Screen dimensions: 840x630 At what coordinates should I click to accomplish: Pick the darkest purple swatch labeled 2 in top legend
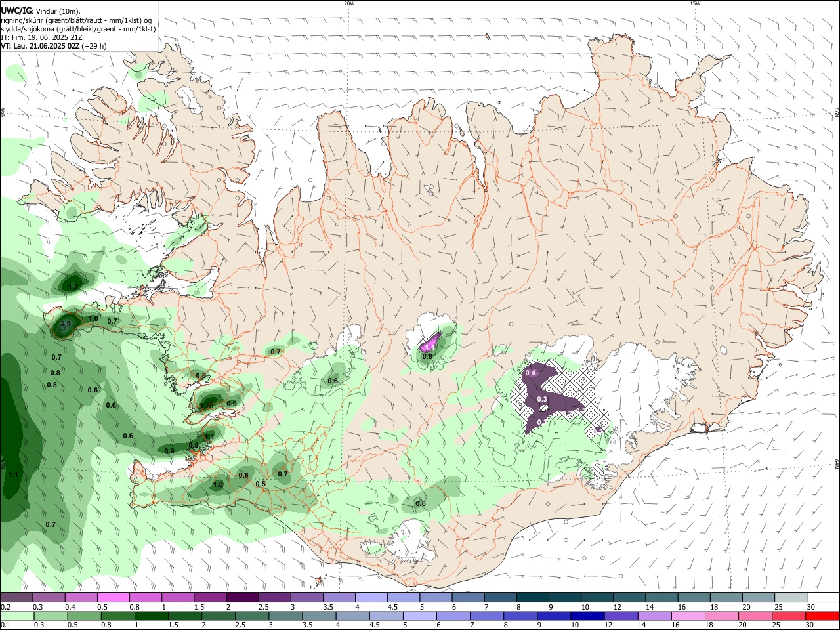tap(241, 598)
